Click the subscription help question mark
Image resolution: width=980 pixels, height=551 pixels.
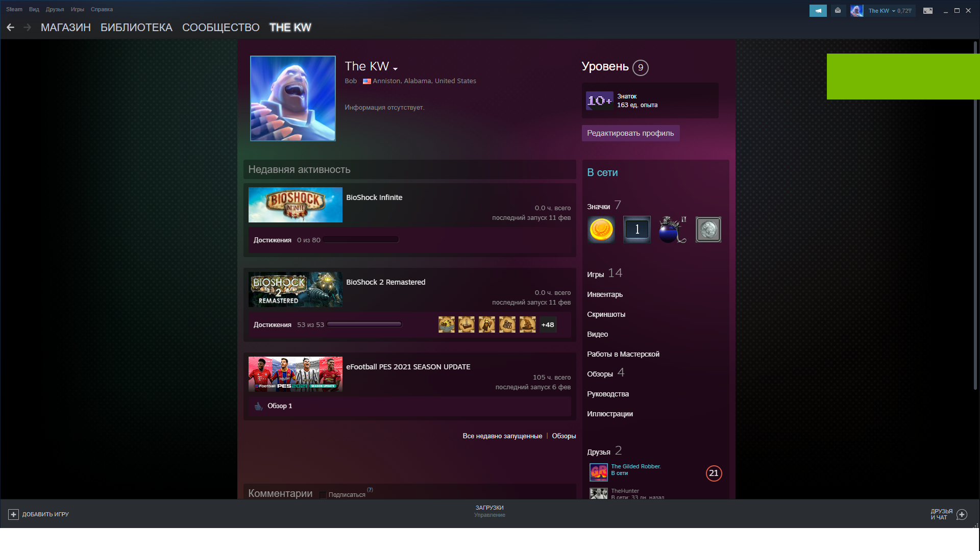370,490
